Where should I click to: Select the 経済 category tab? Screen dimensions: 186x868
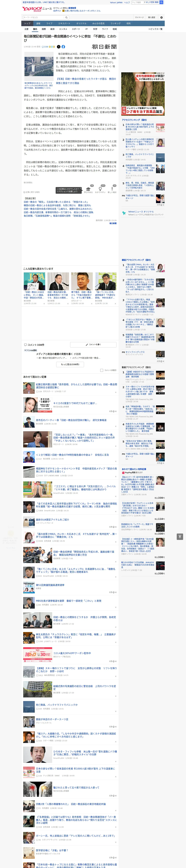point(52,29)
